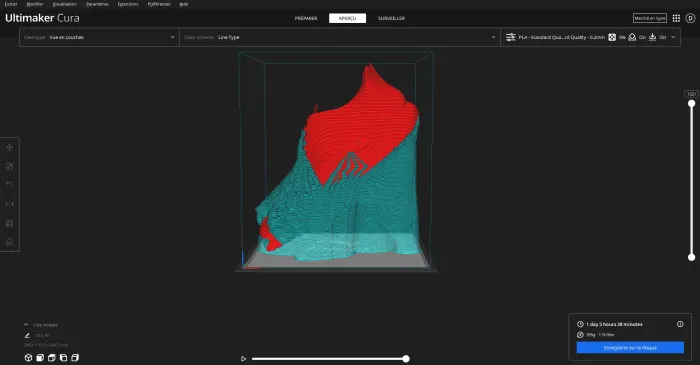Switch to 3D perspective view cube icon
Viewport: 700px width, 365px height.
(28, 358)
